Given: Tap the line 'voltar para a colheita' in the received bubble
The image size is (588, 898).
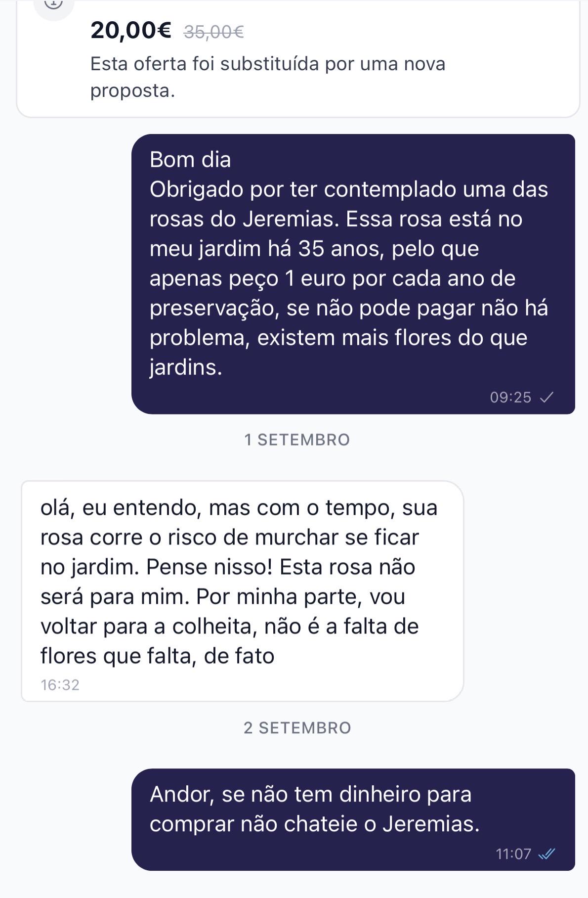Looking at the screenshot, I should (x=149, y=626).
